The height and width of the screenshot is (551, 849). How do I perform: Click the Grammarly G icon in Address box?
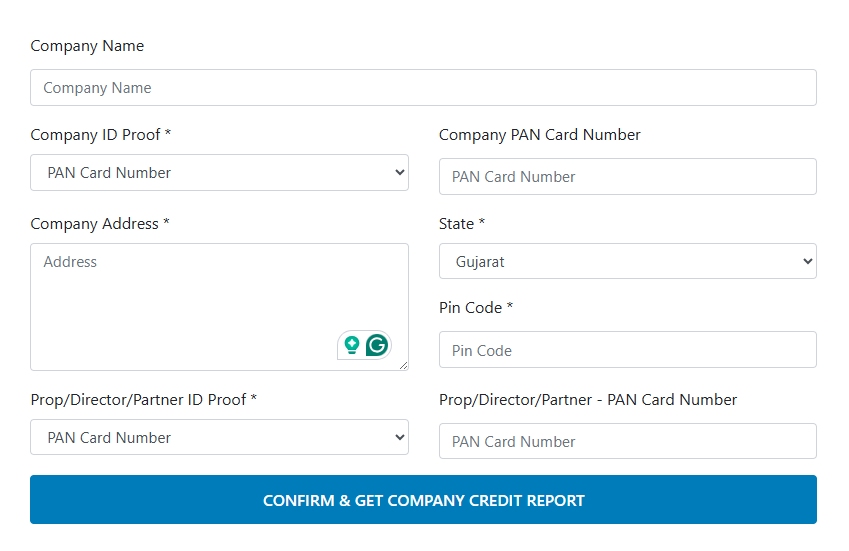[377, 346]
